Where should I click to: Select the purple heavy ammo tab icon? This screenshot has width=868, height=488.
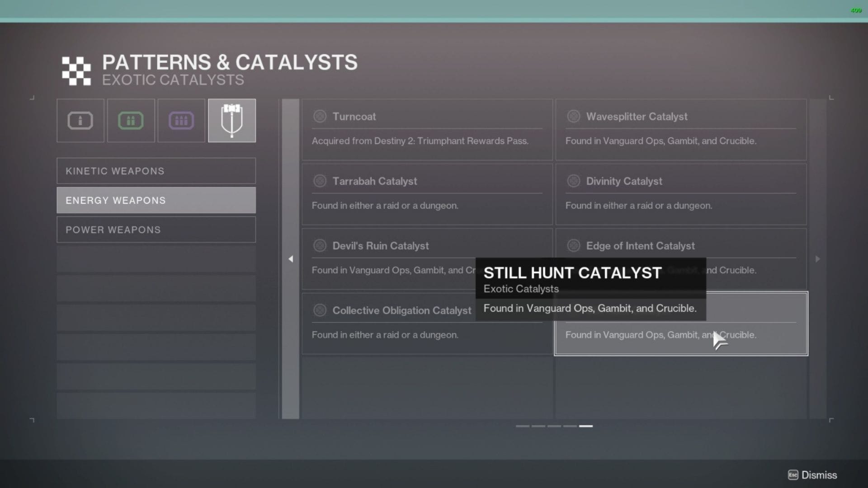point(181,121)
